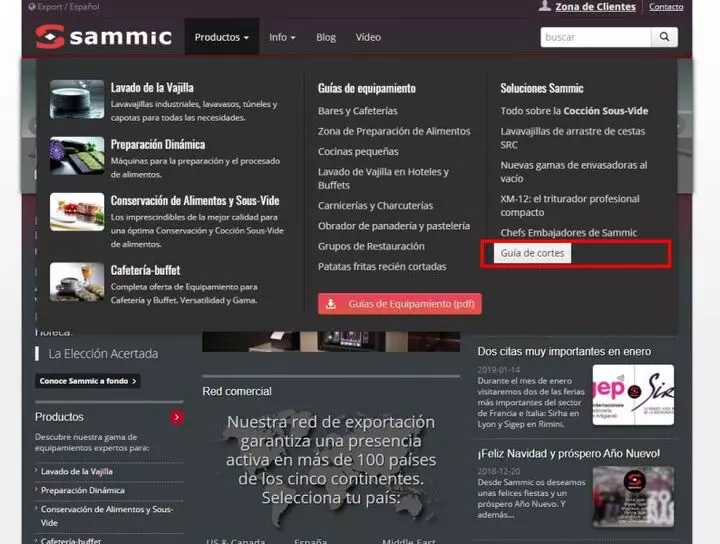This screenshot has height=544, width=720.
Task: Click the sidebar Productos heading
Action: click(x=59, y=417)
